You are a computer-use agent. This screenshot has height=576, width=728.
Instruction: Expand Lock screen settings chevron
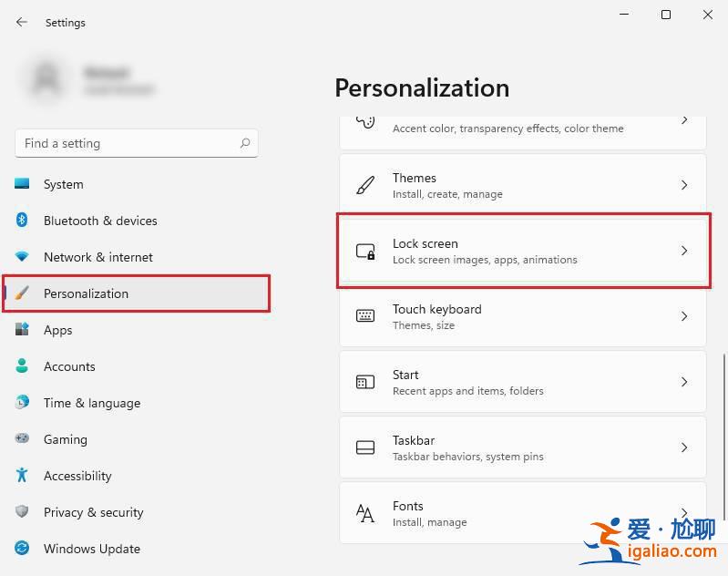pos(684,251)
